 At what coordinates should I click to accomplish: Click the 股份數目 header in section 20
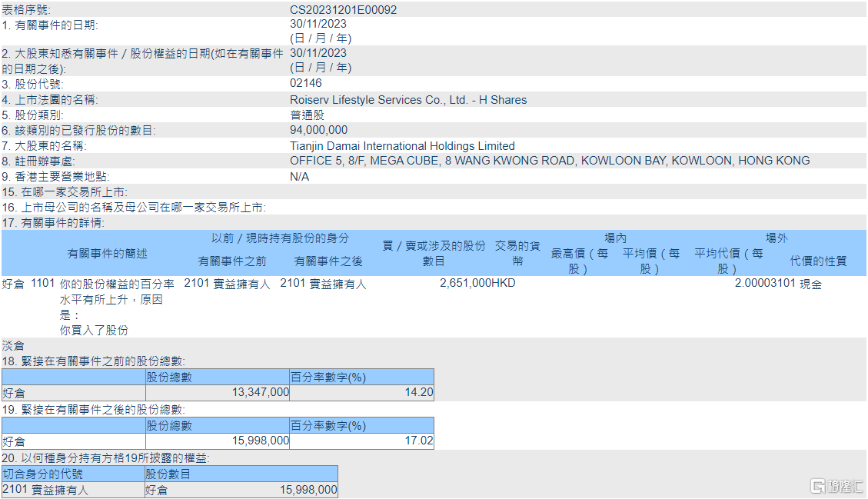168,474
